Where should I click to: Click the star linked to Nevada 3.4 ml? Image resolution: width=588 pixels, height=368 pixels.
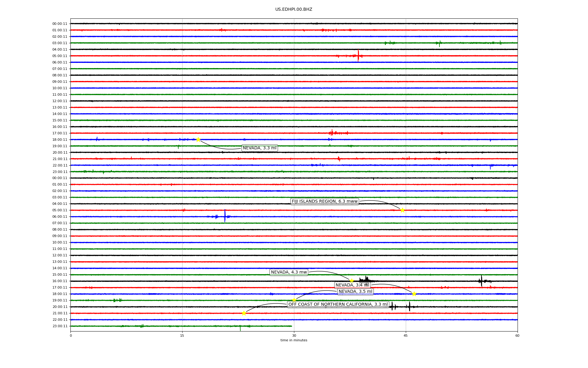coord(414,294)
